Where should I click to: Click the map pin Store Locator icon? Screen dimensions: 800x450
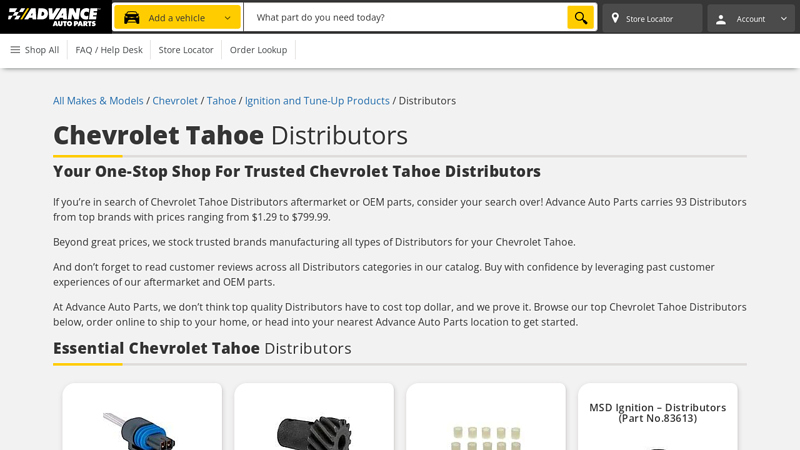tap(615, 18)
